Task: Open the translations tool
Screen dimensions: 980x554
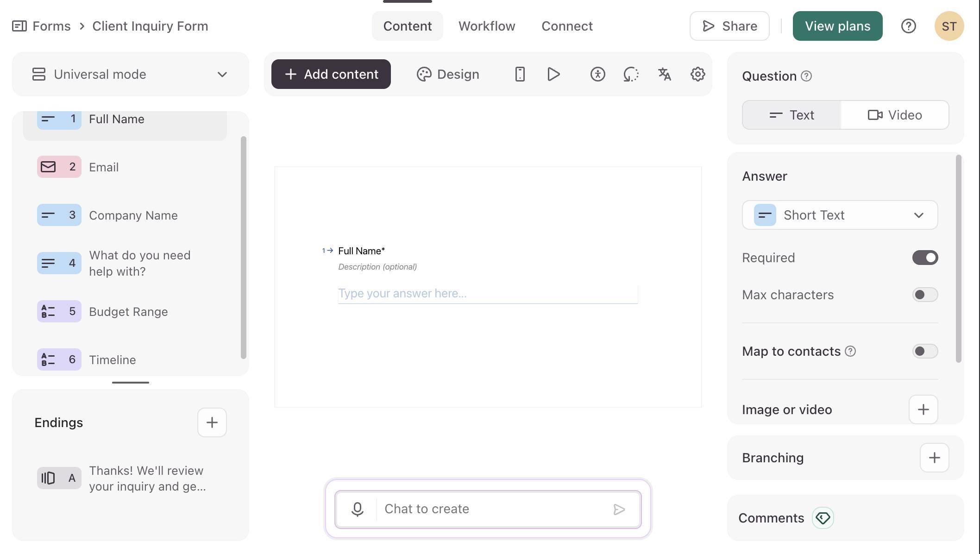Action: pos(664,74)
